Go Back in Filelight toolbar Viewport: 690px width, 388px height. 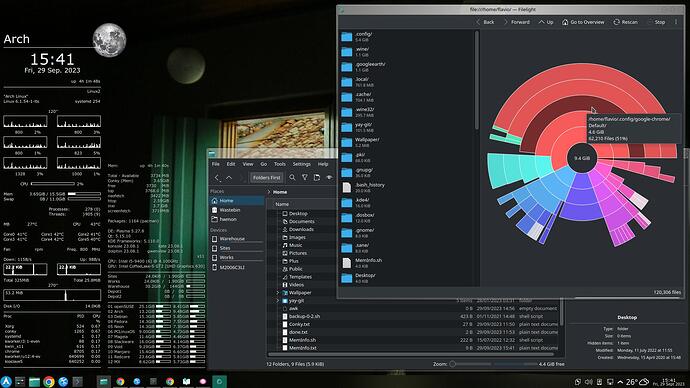click(x=484, y=22)
